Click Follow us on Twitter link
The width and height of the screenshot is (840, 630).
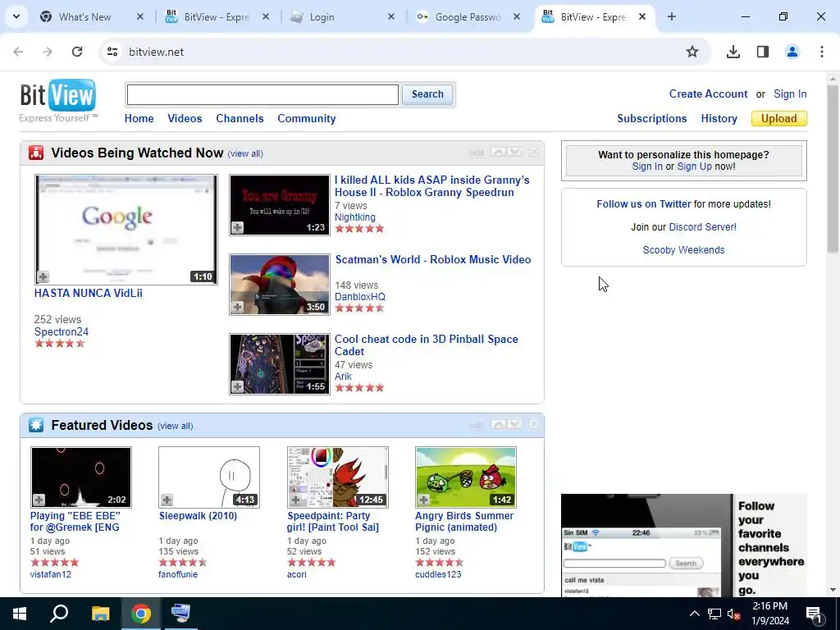pos(644,204)
